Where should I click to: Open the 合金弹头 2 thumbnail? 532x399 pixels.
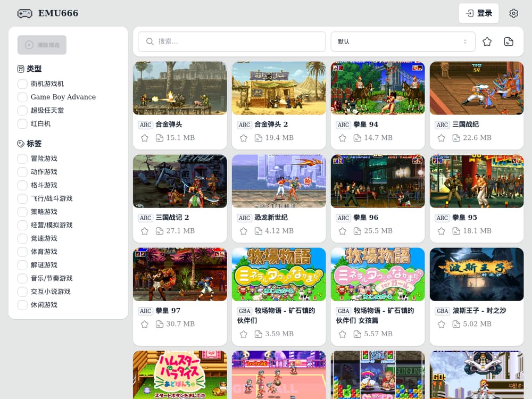pyautogui.click(x=279, y=88)
